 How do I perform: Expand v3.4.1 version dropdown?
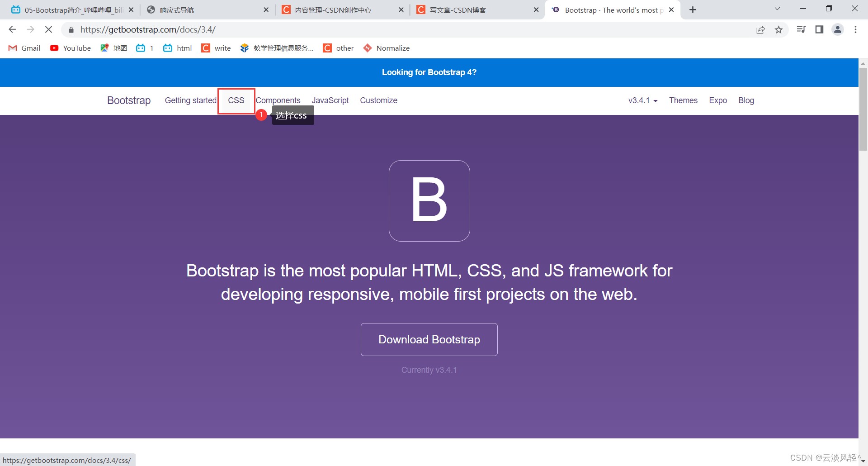point(643,100)
